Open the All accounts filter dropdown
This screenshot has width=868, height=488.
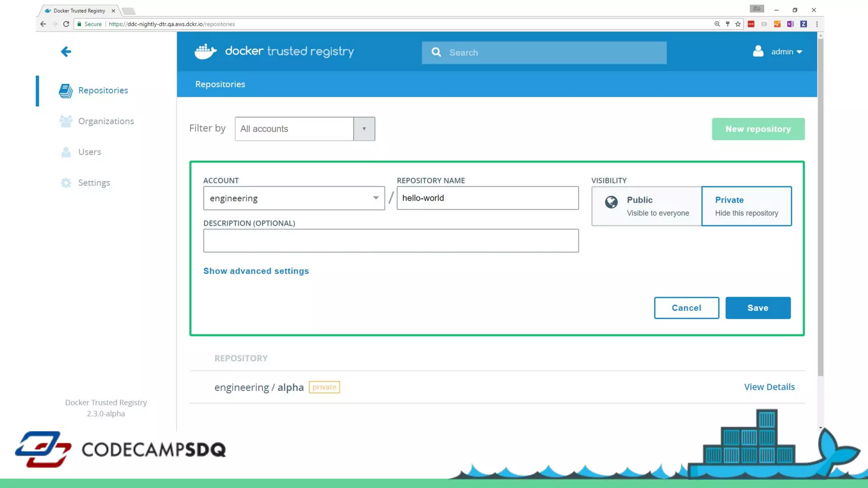click(364, 129)
